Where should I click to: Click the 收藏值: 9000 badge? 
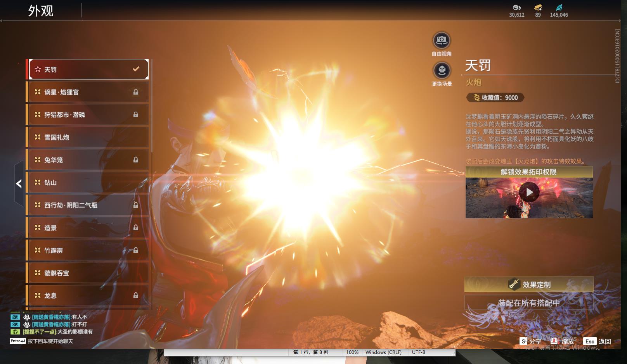495,98
